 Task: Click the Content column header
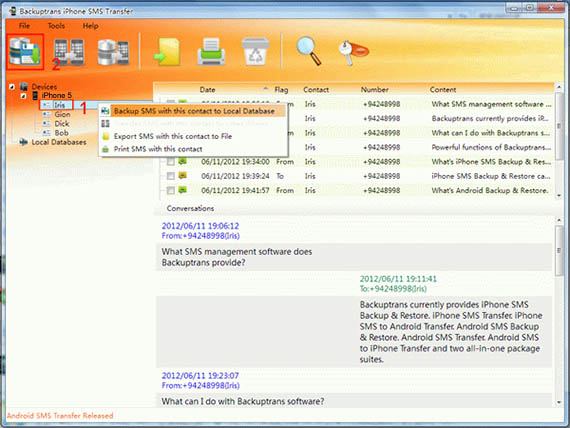pyautogui.click(x=443, y=89)
